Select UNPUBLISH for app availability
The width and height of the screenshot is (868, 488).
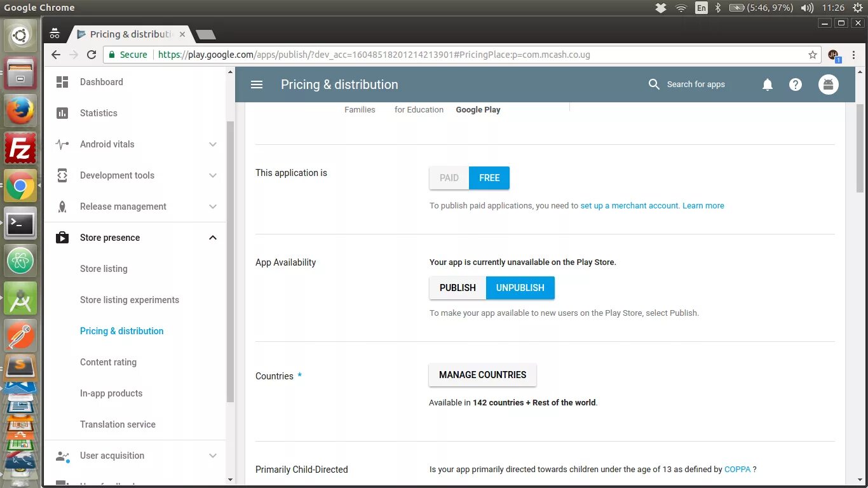click(x=520, y=288)
